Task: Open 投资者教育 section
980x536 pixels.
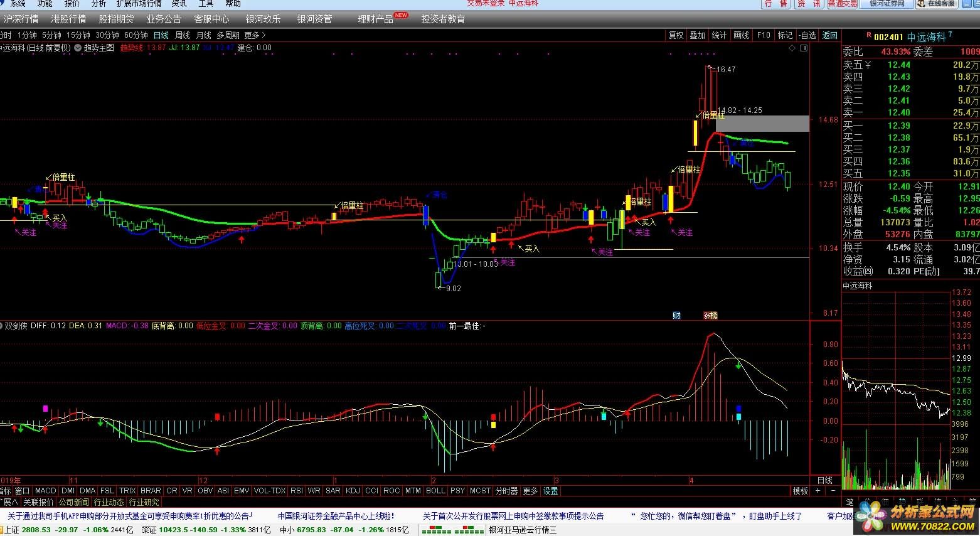Action: (x=443, y=19)
